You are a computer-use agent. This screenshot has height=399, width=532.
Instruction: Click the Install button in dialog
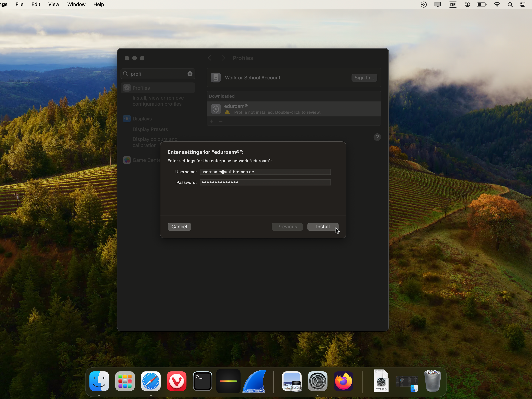pos(322,226)
